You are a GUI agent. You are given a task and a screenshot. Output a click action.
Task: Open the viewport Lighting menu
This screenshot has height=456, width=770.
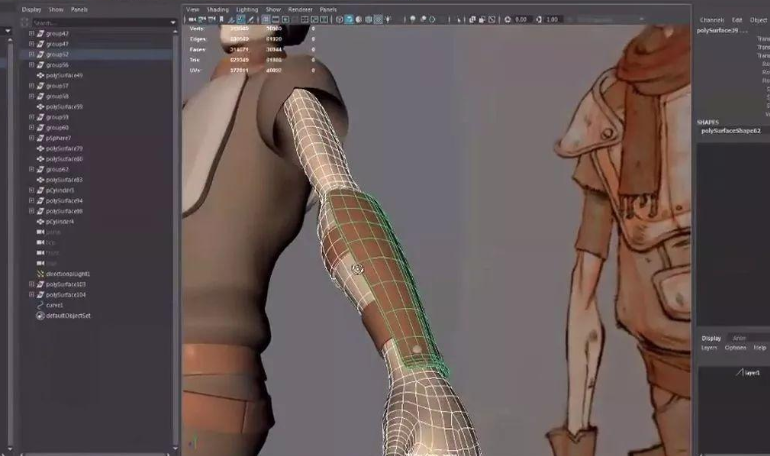tap(247, 9)
